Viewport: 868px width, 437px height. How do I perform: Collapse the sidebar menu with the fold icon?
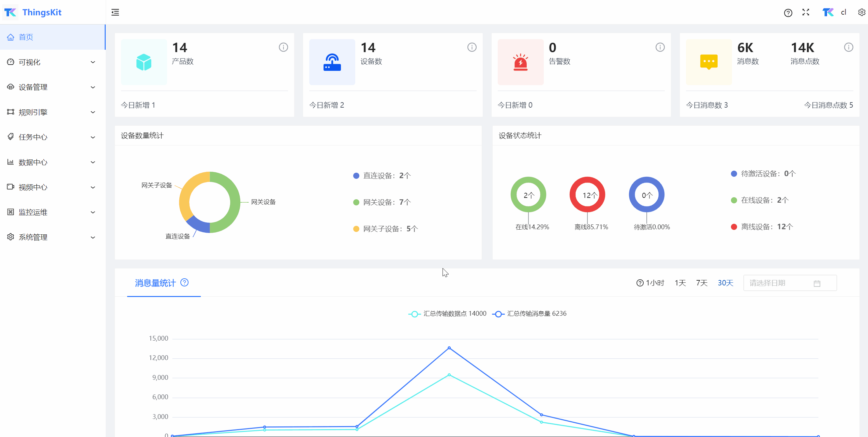[x=115, y=12]
